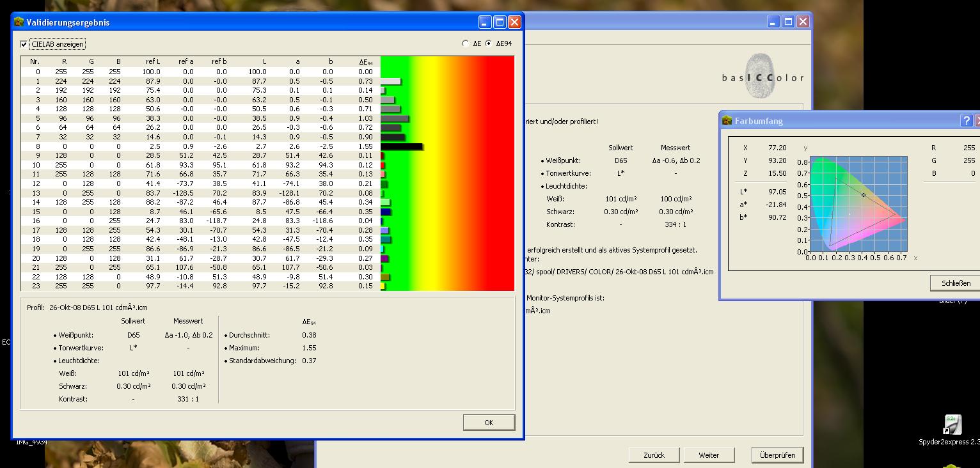The height and width of the screenshot is (468, 980).
Task: Click Schließen in the Farbumfang window
Action: [956, 283]
